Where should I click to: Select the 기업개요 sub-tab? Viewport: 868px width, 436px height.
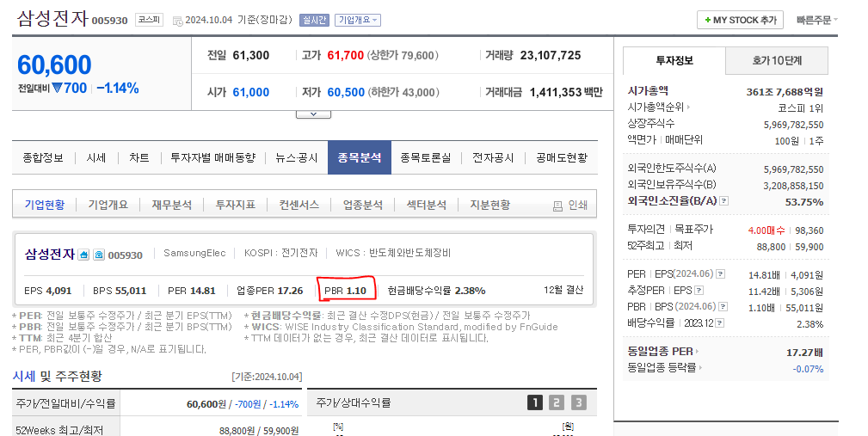[108, 205]
